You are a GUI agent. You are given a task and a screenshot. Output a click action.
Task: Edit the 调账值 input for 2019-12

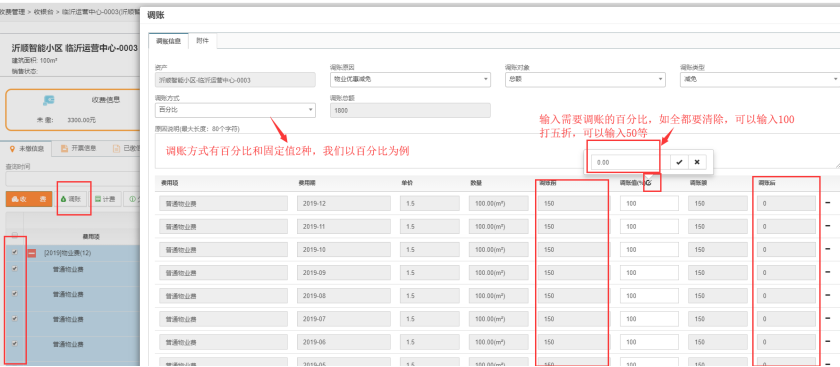click(649, 204)
